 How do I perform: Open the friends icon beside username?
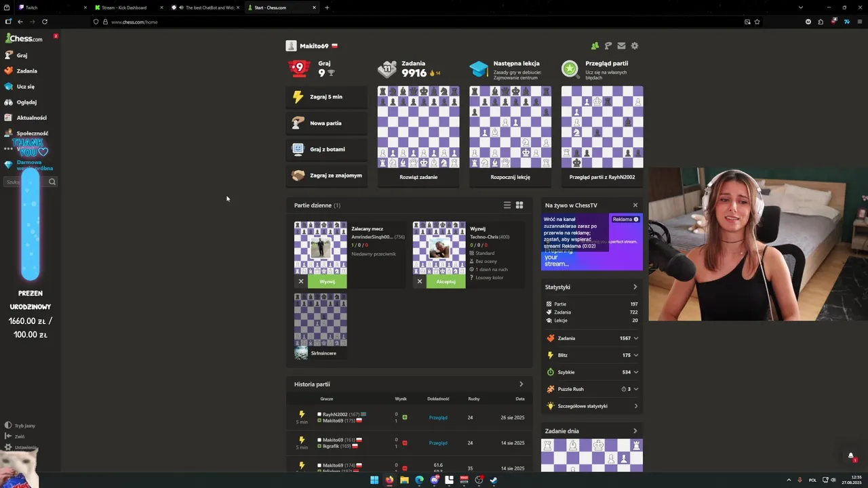tap(595, 46)
